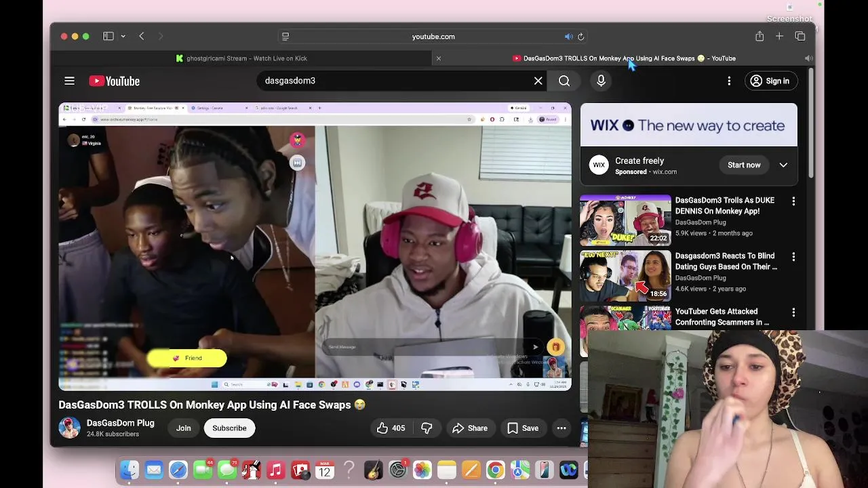868x488 pixels.
Task: Go to the YouTube home logo
Action: [x=114, y=81]
